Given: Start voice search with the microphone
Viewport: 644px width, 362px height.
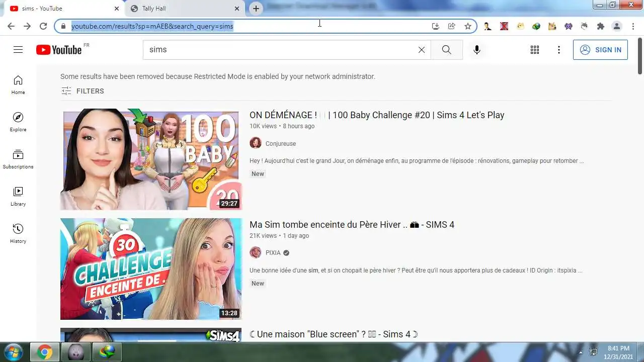Looking at the screenshot, I should tap(477, 50).
